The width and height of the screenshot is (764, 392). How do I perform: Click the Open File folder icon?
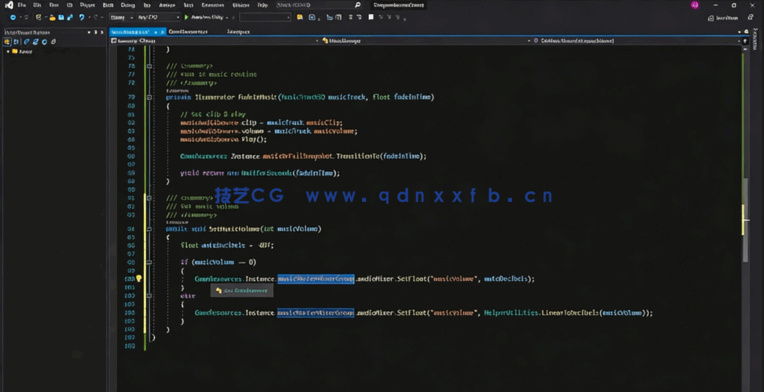pos(53,18)
